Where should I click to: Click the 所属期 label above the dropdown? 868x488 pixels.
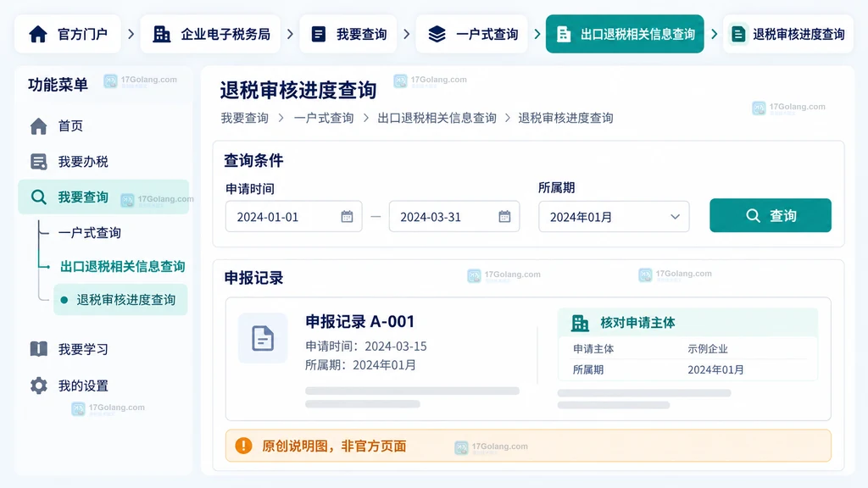(x=556, y=187)
